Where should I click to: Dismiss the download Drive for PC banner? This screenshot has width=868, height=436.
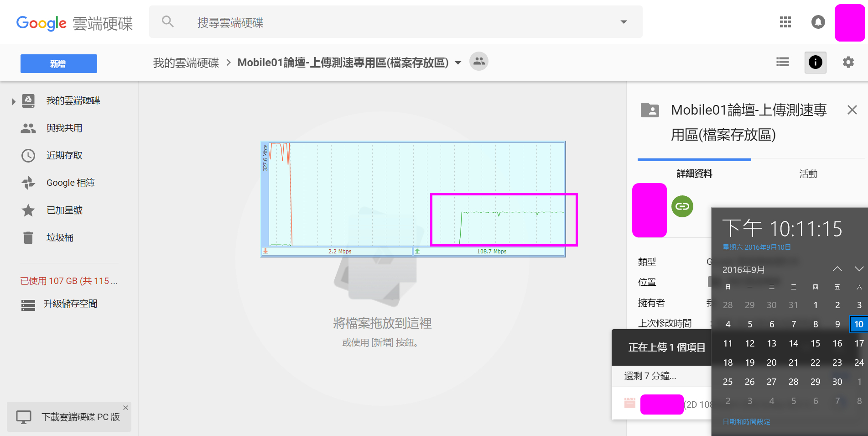coord(126,408)
